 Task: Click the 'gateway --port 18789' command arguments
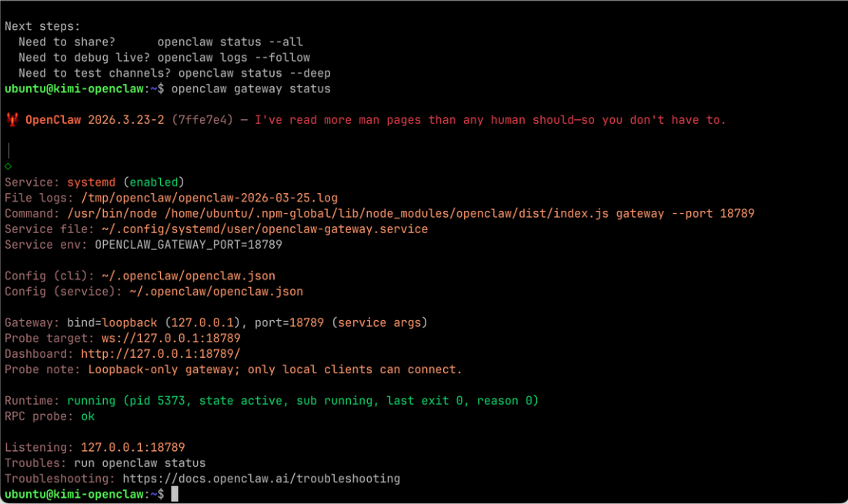pos(685,214)
